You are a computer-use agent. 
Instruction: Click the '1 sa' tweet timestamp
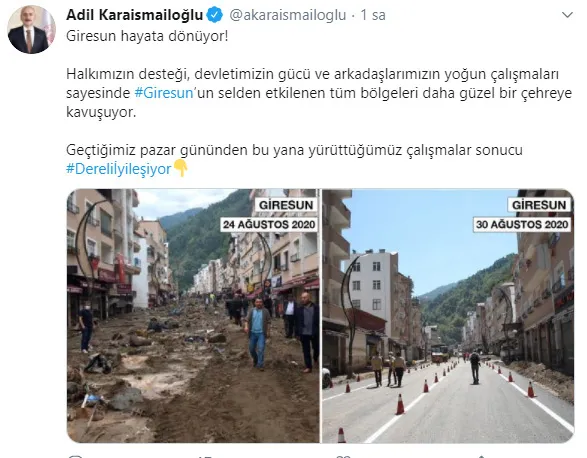pyautogui.click(x=373, y=15)
